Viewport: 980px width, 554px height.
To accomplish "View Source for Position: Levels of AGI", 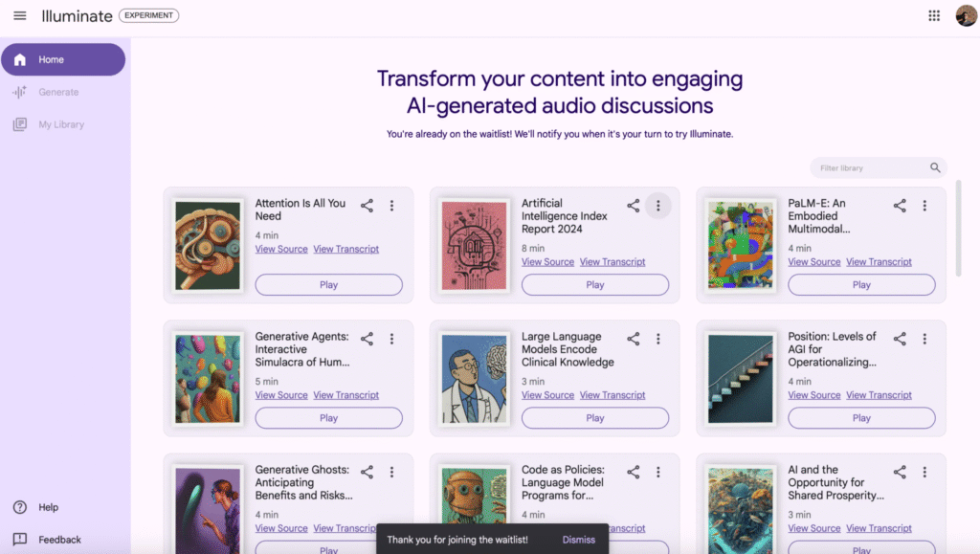I will [x=814, y=395].
